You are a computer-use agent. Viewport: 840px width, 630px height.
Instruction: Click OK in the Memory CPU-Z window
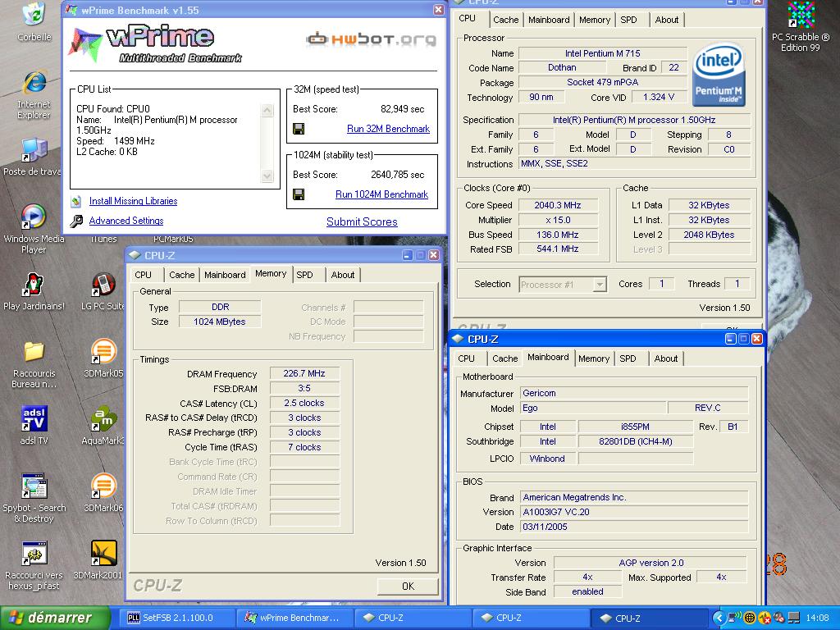coord(409,586)
